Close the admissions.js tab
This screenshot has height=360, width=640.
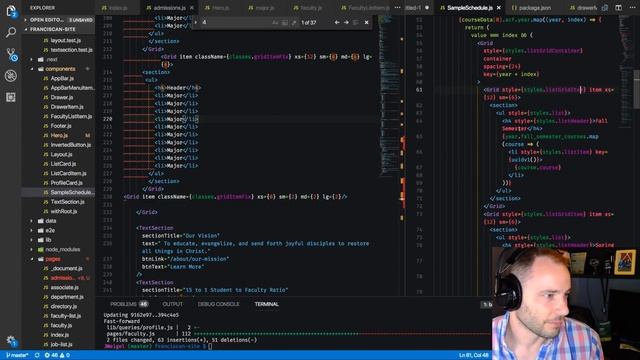tap(191, 8)
